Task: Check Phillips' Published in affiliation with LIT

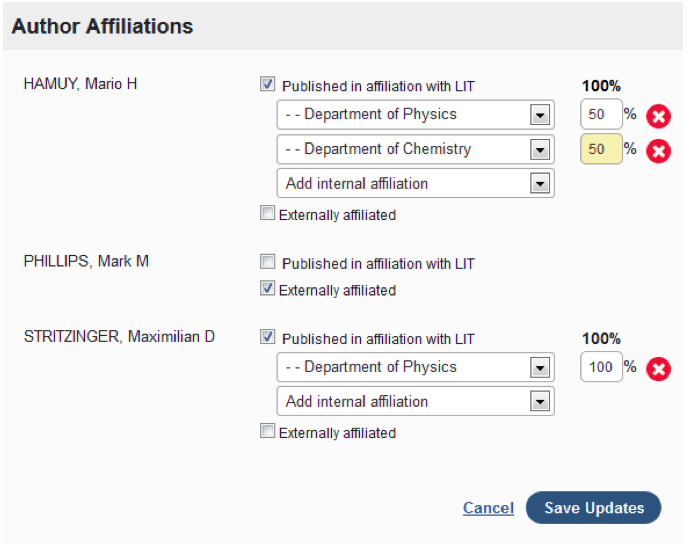Action: [267, 263]
